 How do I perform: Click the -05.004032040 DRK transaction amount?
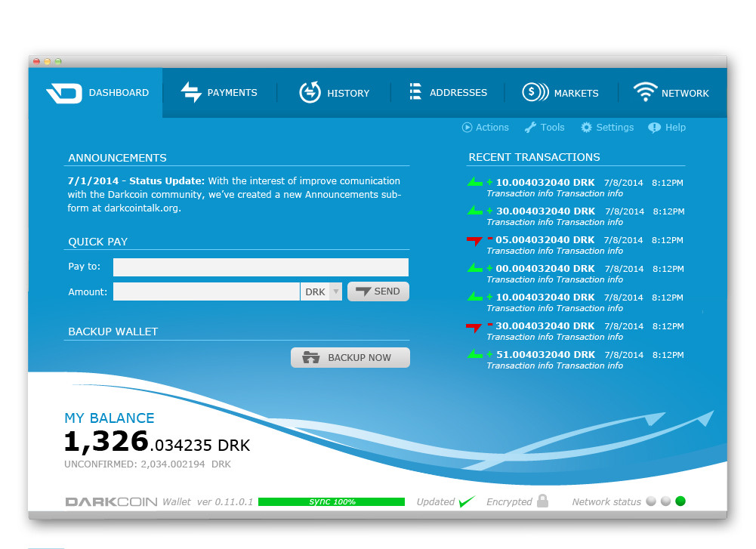(545, 239)
